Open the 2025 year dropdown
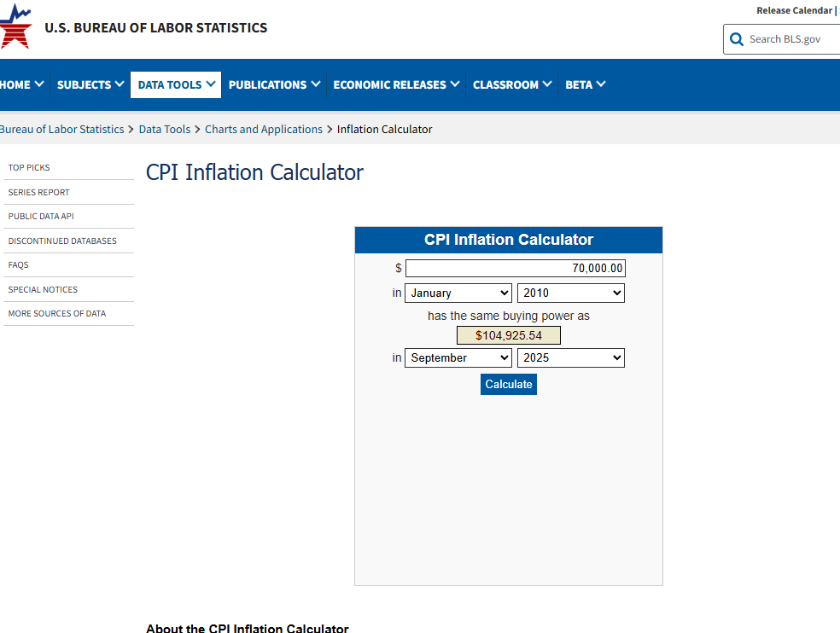Image resolution: width=840 pixels, height=633 pixels. click(x=571, y=357)
